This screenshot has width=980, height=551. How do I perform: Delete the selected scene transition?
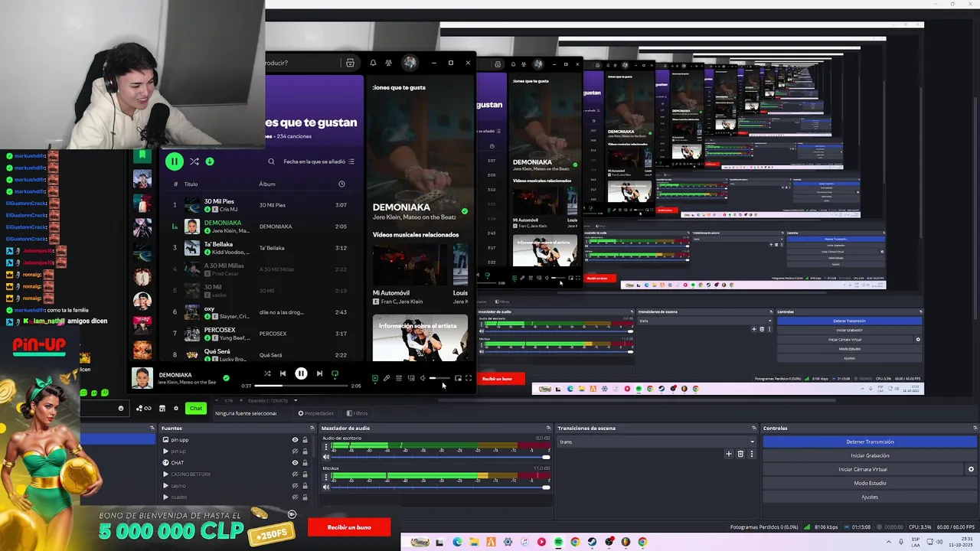(x=740, y=454)
